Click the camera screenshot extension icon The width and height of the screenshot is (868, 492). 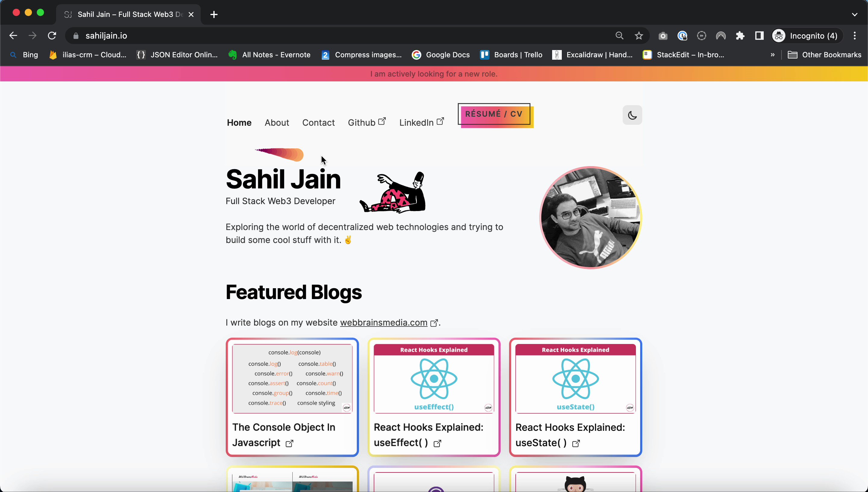point(663,36)
